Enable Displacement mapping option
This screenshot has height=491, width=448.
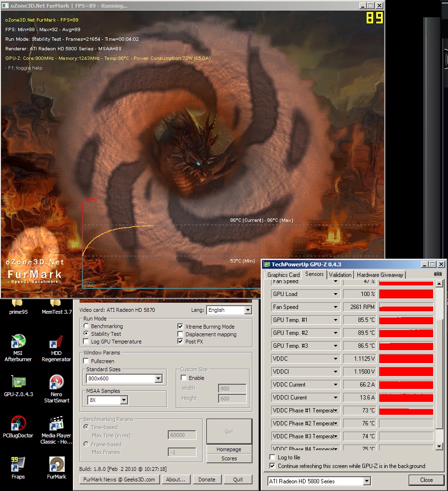click(x=180, y=334)
